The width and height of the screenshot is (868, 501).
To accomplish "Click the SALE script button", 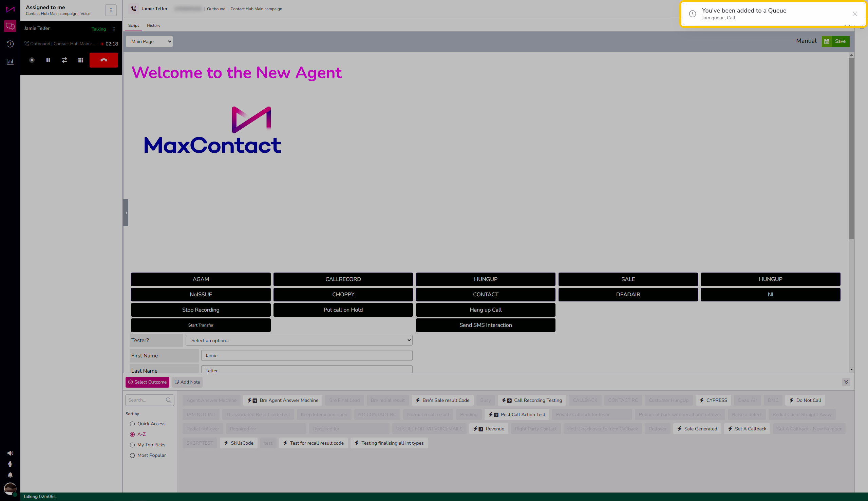I will click(628, 279).
